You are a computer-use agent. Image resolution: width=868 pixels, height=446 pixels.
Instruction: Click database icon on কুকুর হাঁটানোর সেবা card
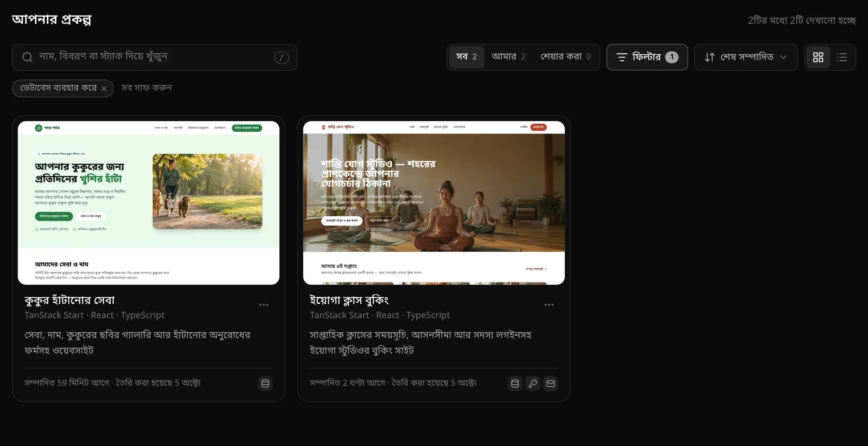tap(265, 384)
